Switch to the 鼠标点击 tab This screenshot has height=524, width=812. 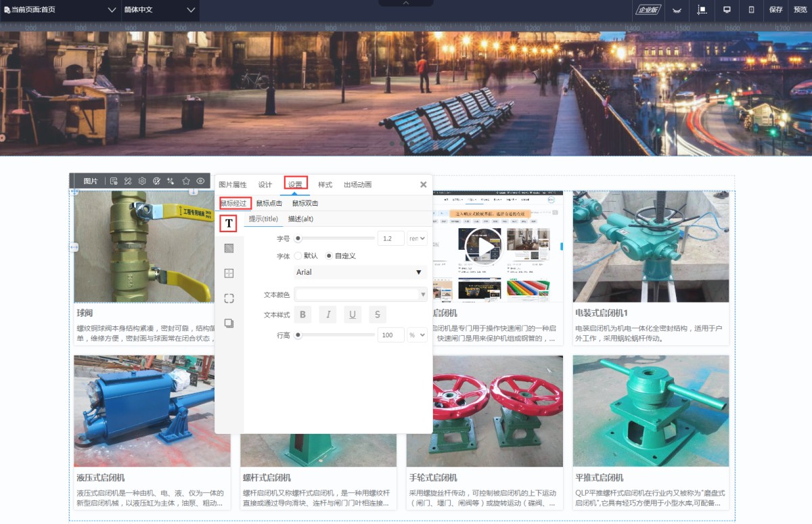pos(269,203)
